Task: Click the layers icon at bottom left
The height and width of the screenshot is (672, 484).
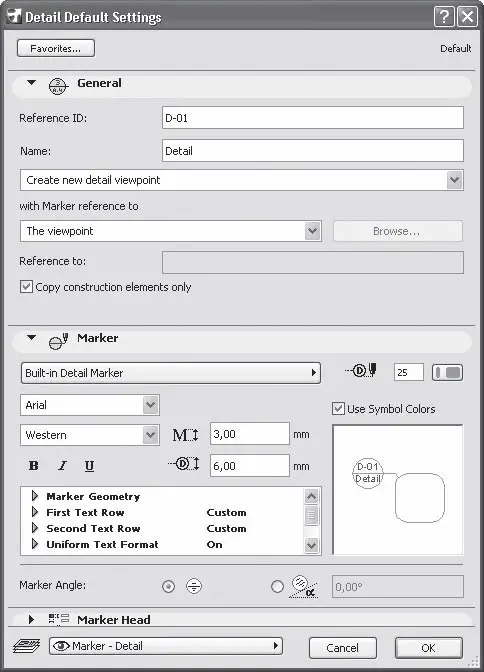Action: (x=27, y=645)
